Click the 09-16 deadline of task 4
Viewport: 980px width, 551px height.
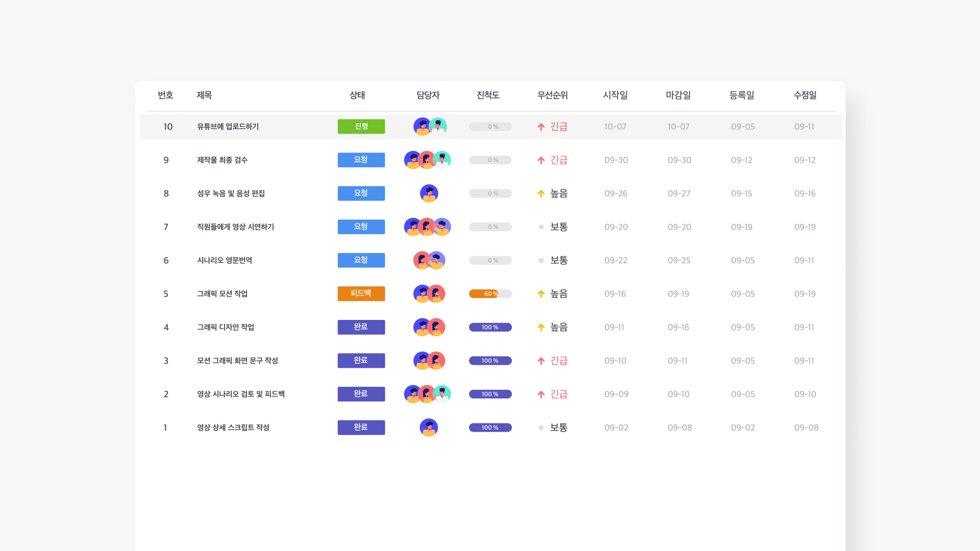[678, 328]
